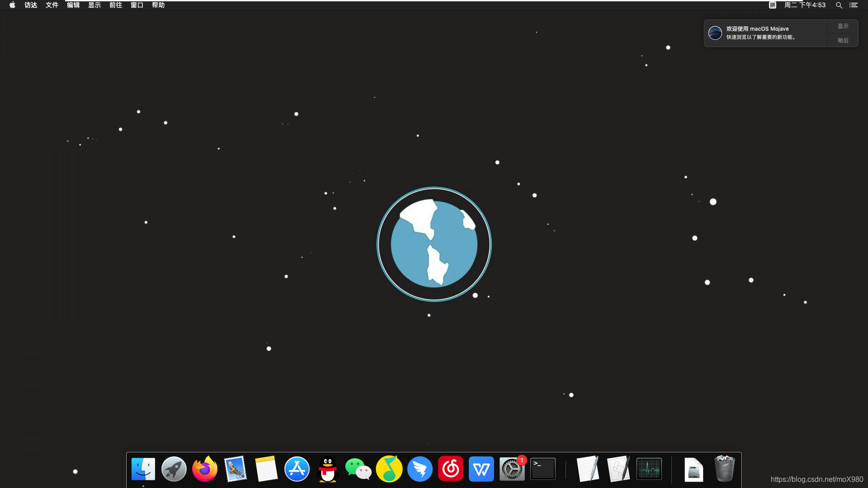Open Activity Monitor in dock
This screenshot has width=868, height=488.
click(649, 469)
